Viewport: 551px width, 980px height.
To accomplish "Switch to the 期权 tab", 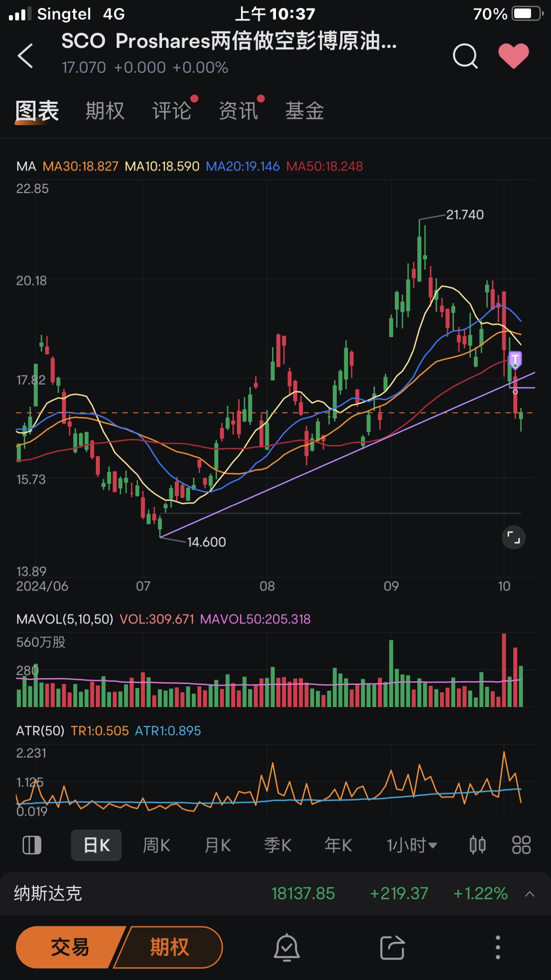I will tap(105, 111).
